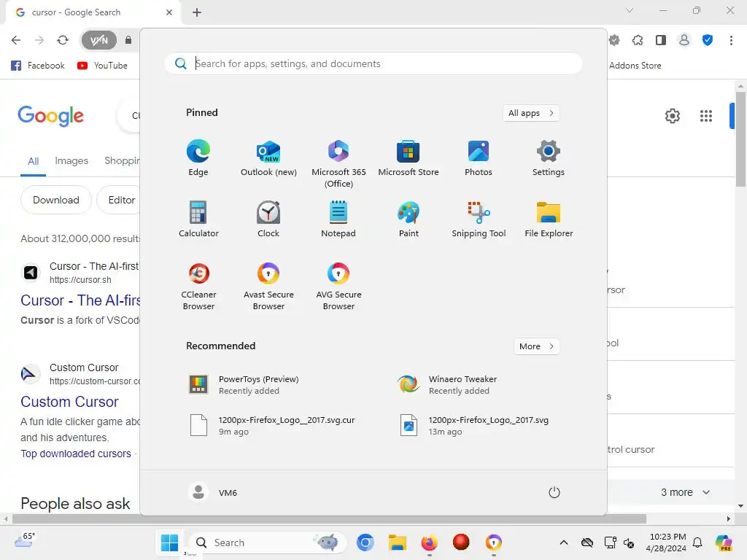Open Microsoft Store app

coord(409,158)
